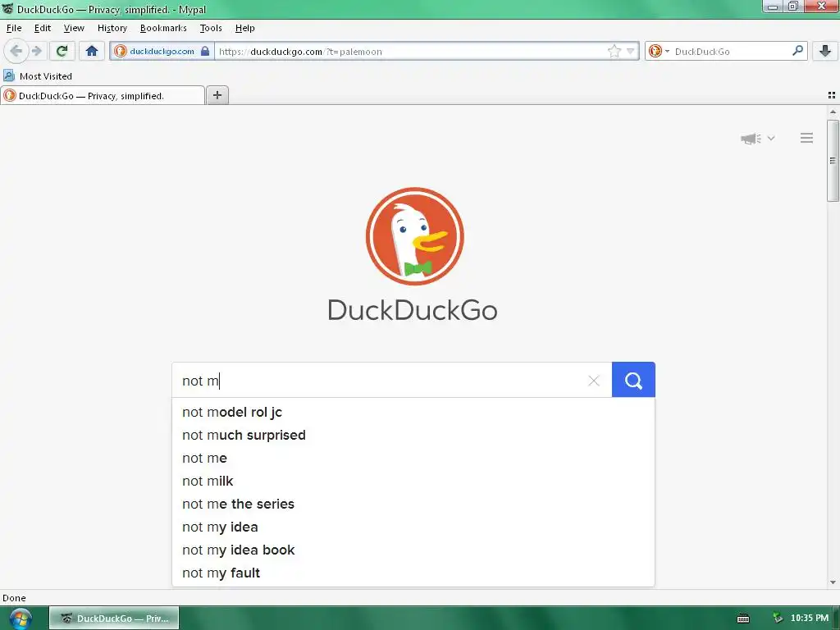Click the green system tray notification icon

(778, 619)
